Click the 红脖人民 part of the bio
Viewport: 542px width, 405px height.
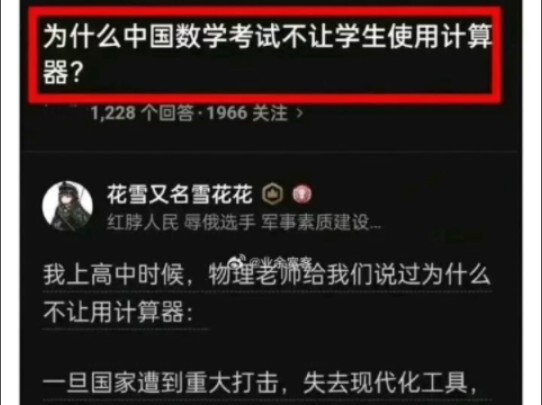click(x=142, y=223)
